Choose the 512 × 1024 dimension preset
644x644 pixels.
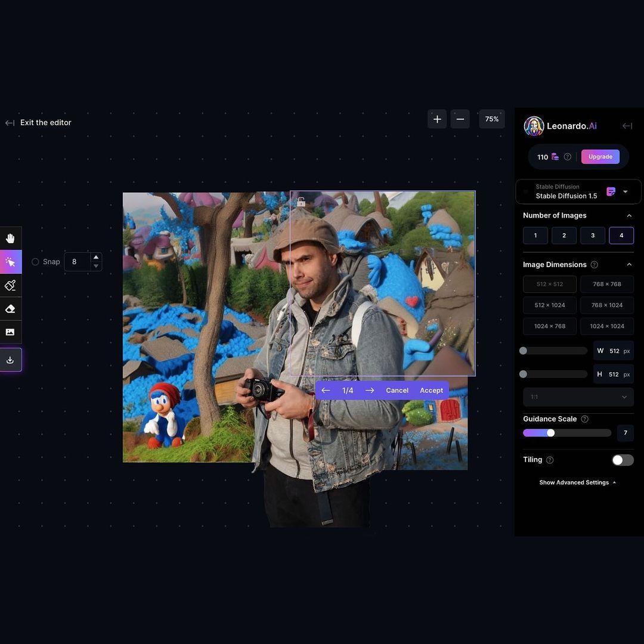550,305
